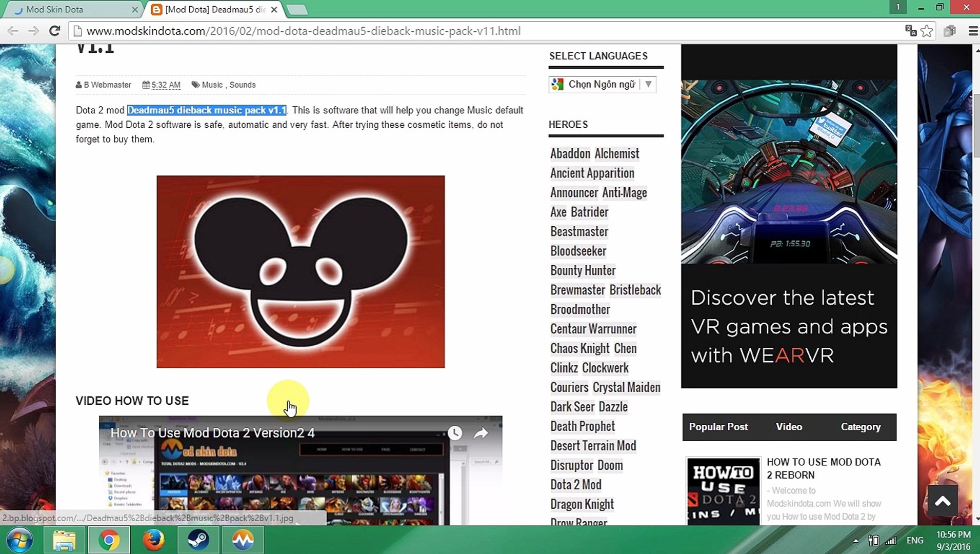Screen dimensions: 980x554
Task: Open the Chaos Knight link
Action: pos(580,348)
